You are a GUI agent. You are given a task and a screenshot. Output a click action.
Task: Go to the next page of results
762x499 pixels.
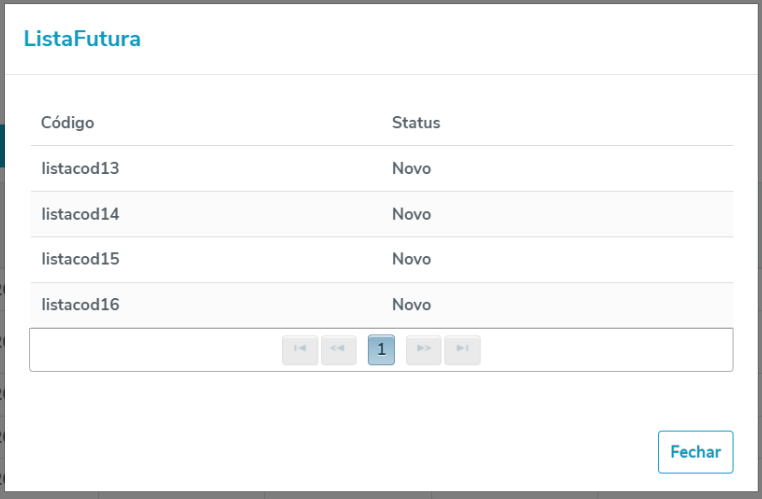coord(424,349)
